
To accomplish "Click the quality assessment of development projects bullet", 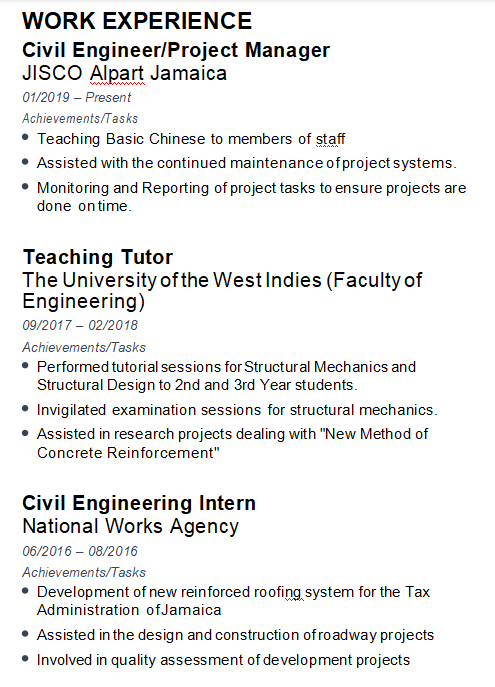I will [x=223, y=660].
